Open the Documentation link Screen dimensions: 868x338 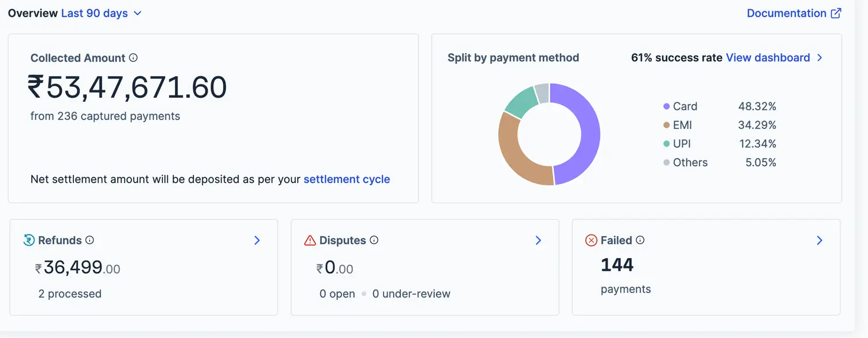tap(786, 13)
